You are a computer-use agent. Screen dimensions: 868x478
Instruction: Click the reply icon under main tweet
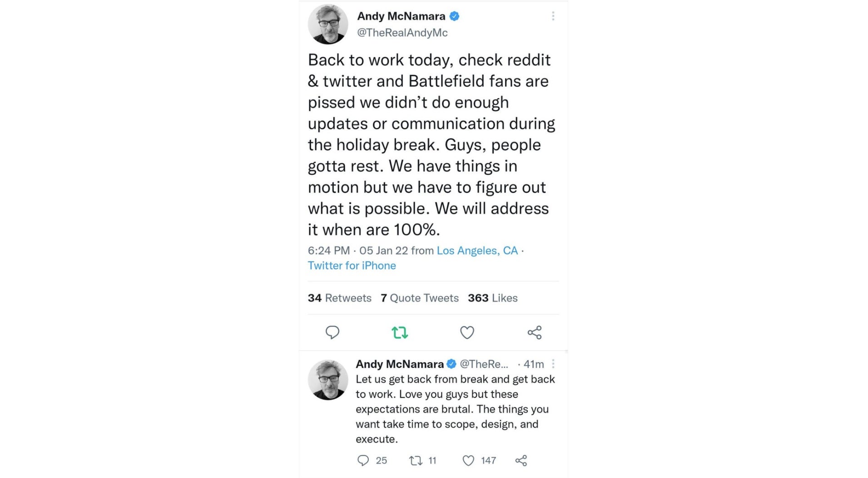(x=332, y=332)
